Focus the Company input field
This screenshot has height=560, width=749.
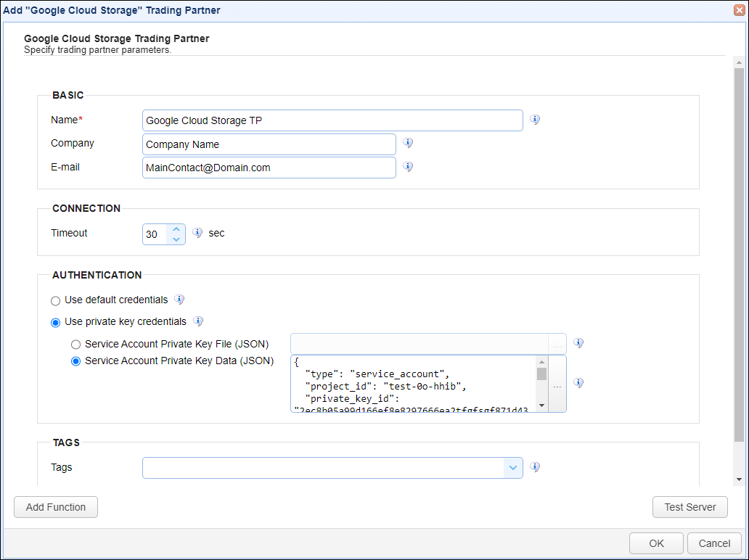coord(269,144)
